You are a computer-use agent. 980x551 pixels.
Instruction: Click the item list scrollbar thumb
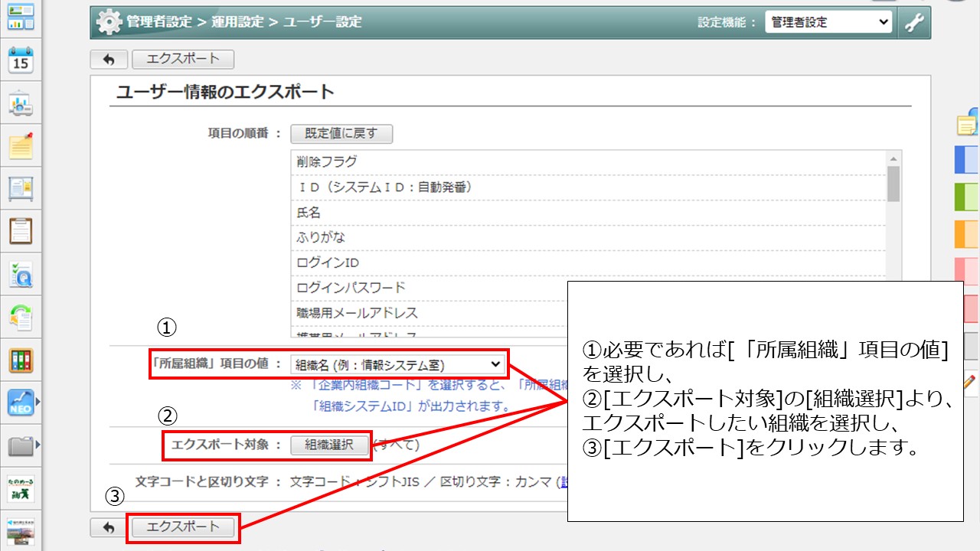click(x=893, y=183)
